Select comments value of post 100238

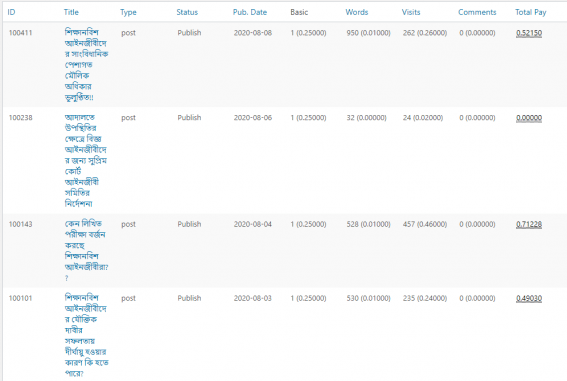click(477, 118)
